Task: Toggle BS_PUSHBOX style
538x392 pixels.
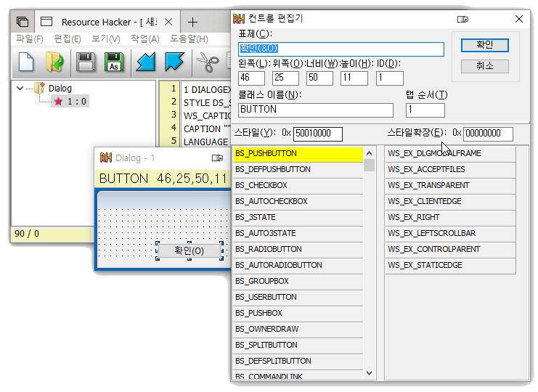Action: (x=298, y=314)
